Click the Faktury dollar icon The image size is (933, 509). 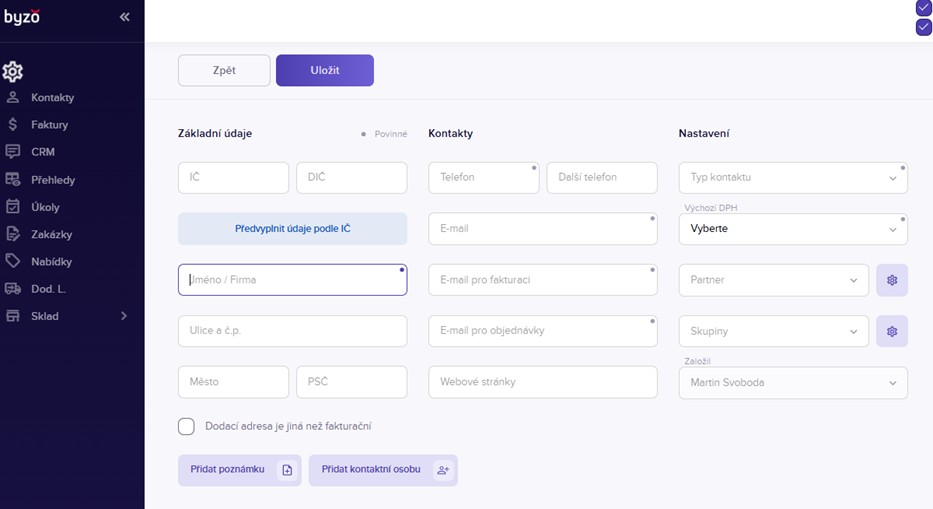(12, 125)
